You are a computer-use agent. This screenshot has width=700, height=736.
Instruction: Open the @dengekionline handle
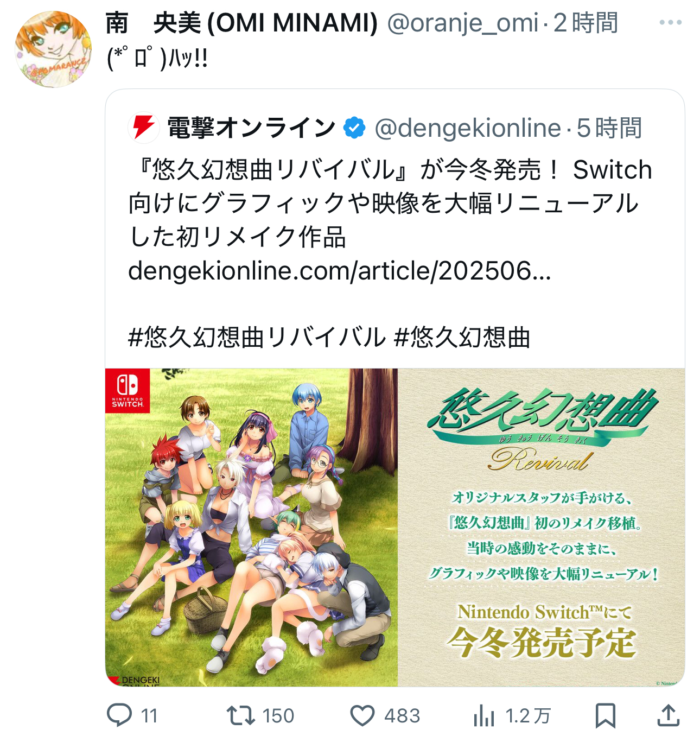[468, 128]
